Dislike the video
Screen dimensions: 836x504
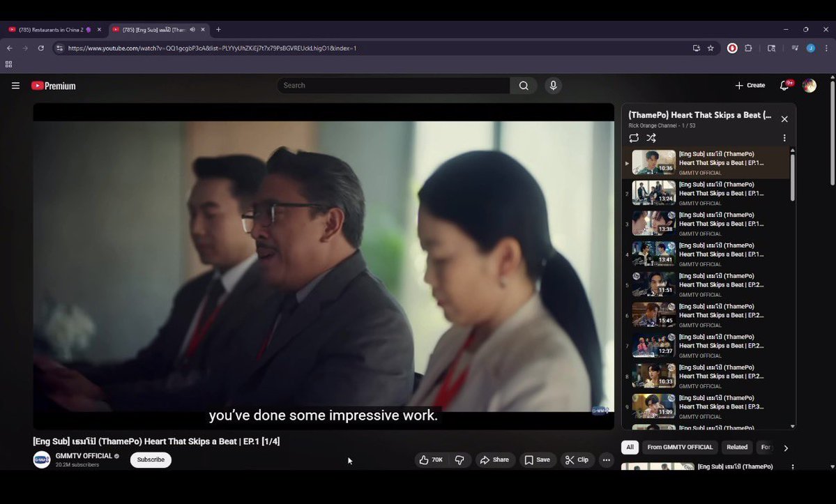[459, 460]
